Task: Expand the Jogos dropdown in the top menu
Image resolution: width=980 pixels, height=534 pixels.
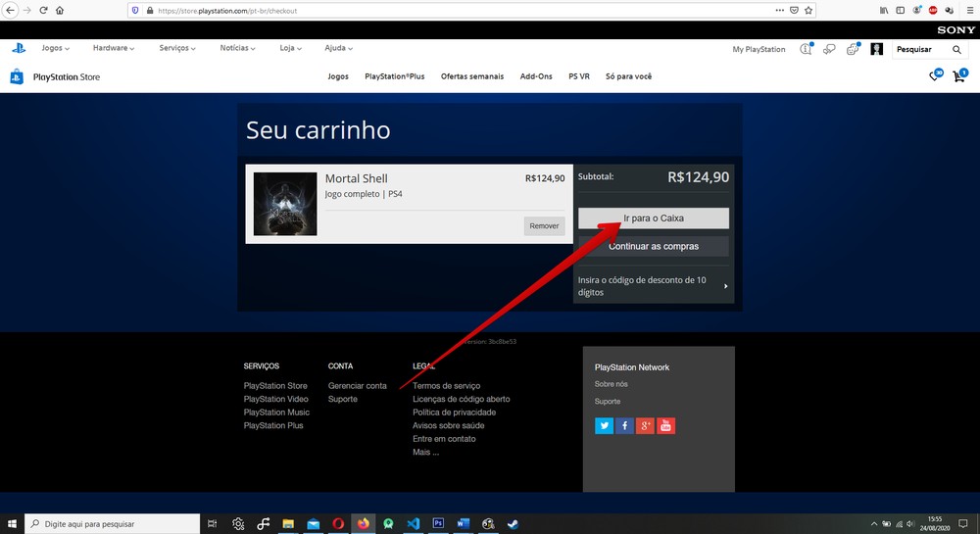Action: coord(56,48)
